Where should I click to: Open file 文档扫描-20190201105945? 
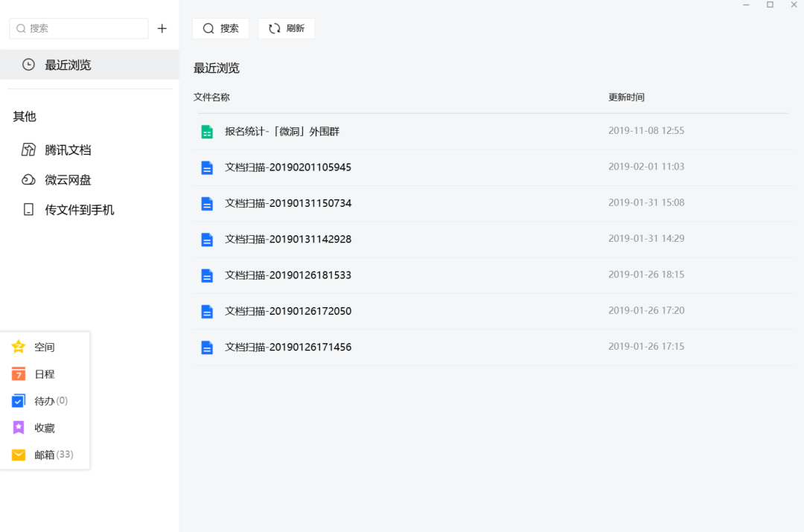tap(288, 167)
